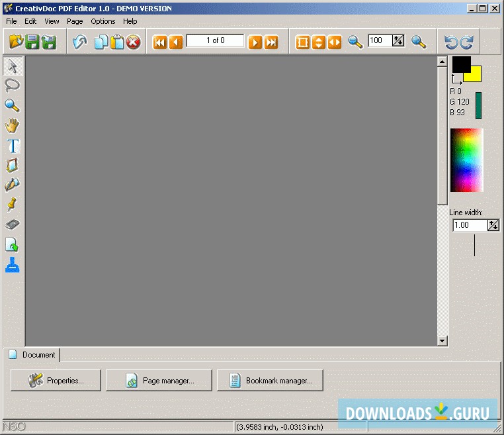Click the Paste clipboard icon

[117, 42]
